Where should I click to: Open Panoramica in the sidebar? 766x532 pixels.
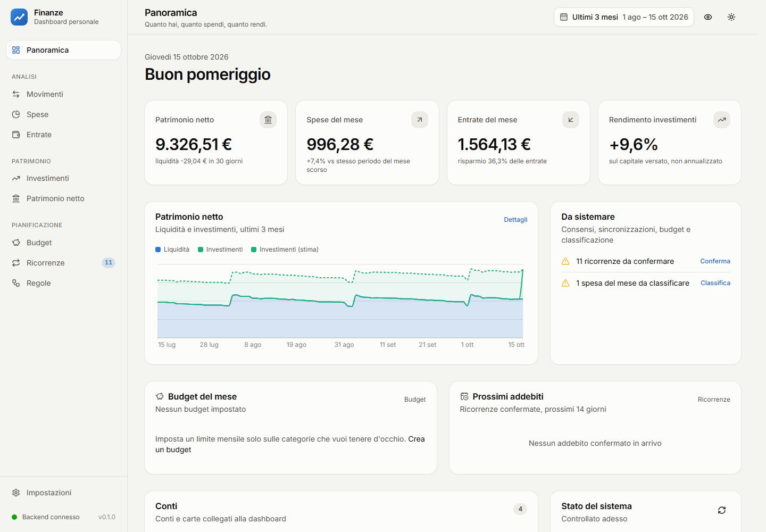[64, 50]
